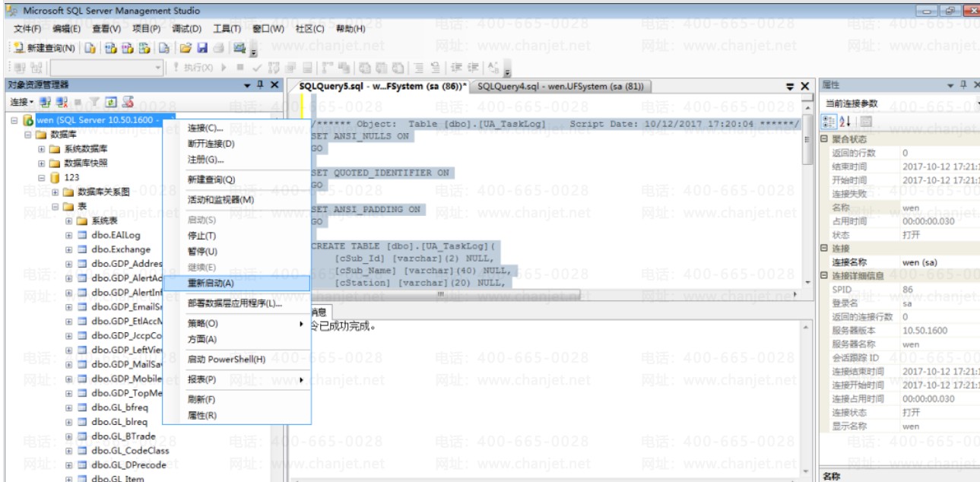The width and height of the screenshot is (980, 482).
Task: Click the filter funnel icon in Object Explorer
Action: click(95, 102)
